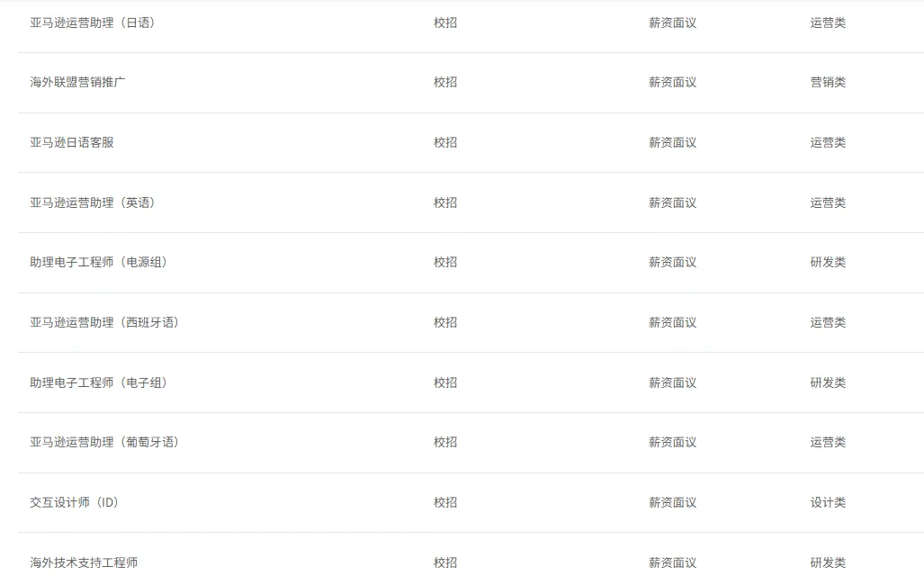Click 研发类 in the 助理电子工程师（电子组）row
The height and width of the screenshot is (585, 924).
pos(828,382)
